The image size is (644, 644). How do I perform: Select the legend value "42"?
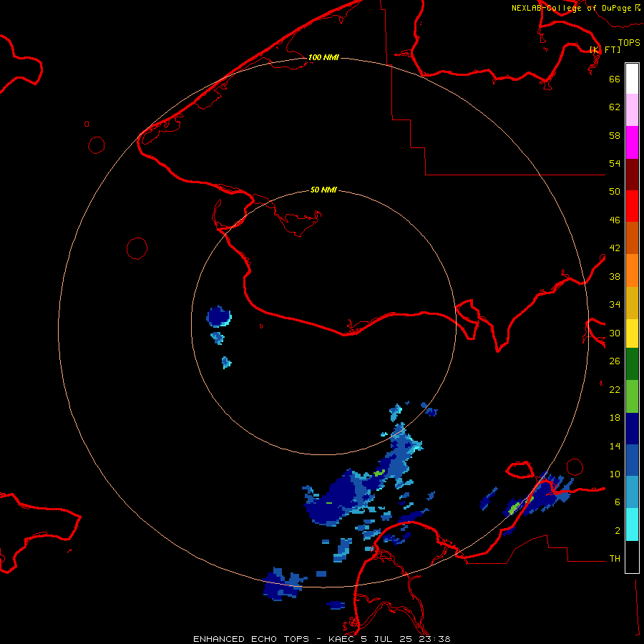(615, 248)
